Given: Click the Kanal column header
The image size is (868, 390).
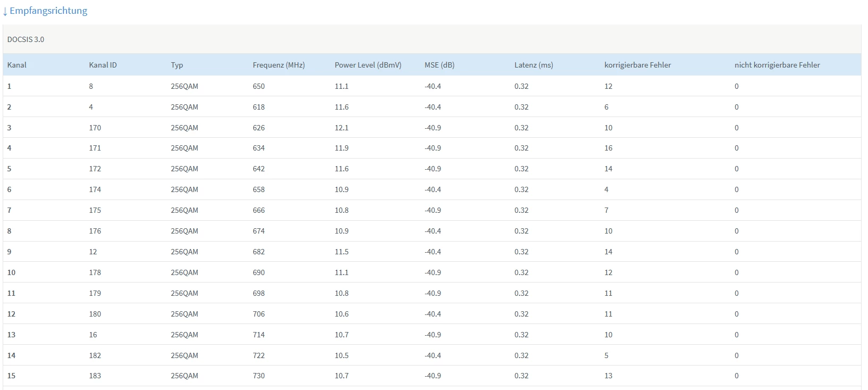Looking at the screenshot, I should click(17, 65).
